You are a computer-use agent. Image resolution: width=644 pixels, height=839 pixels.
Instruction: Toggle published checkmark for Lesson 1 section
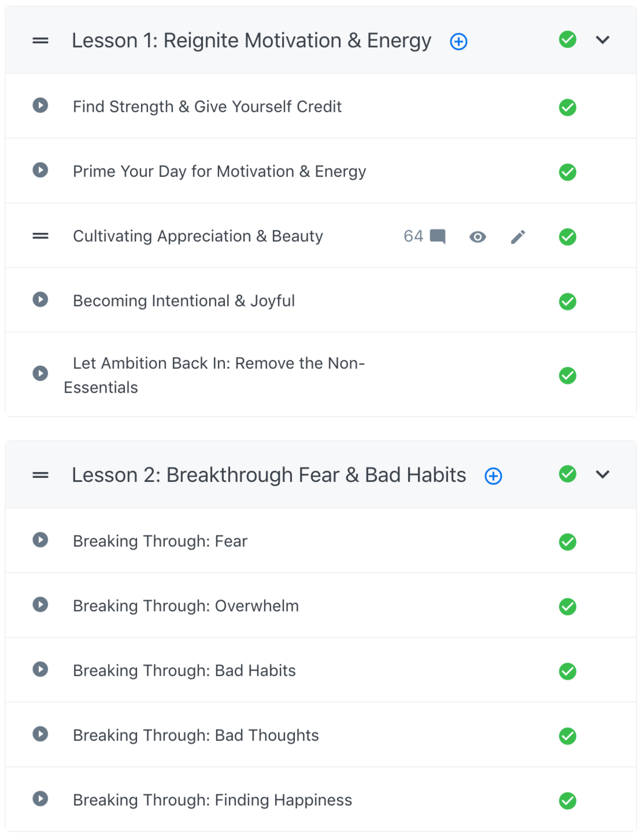567,40
